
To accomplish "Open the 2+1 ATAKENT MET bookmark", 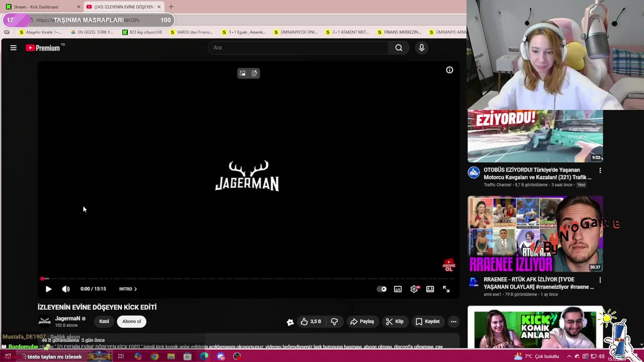I will click(x=347, y=32).
